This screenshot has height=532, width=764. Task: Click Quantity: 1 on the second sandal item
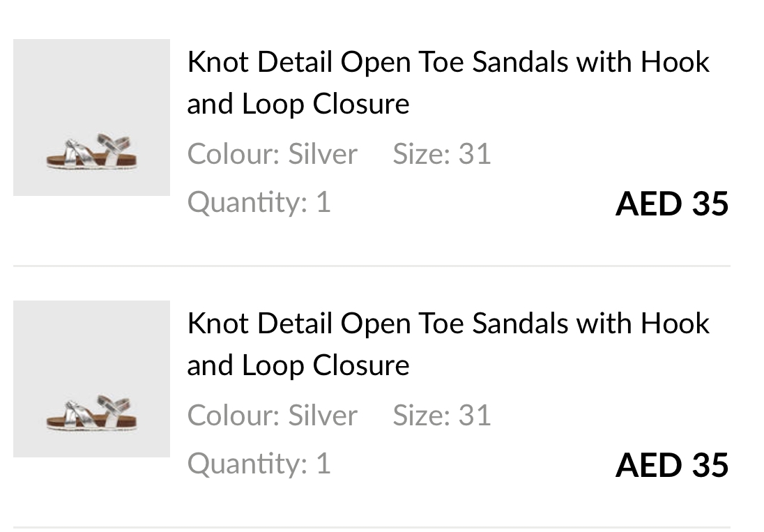pyautogui.click(x=259, y=464)
